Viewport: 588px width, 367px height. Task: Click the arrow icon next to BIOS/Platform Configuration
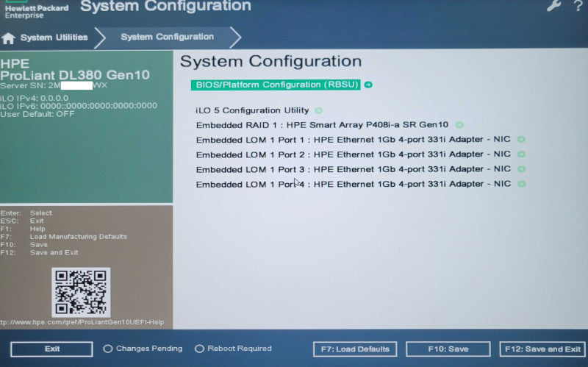pyautogui.click(x=368, y=85)
